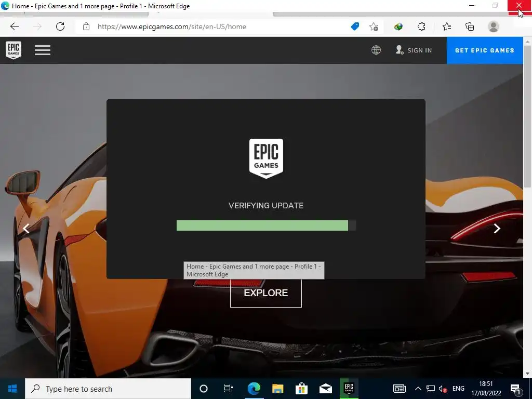Click Epic Games Launcher taskbar icon
Image resolution: width=532 pixels, height=399 pixels.
click(349, 389)
